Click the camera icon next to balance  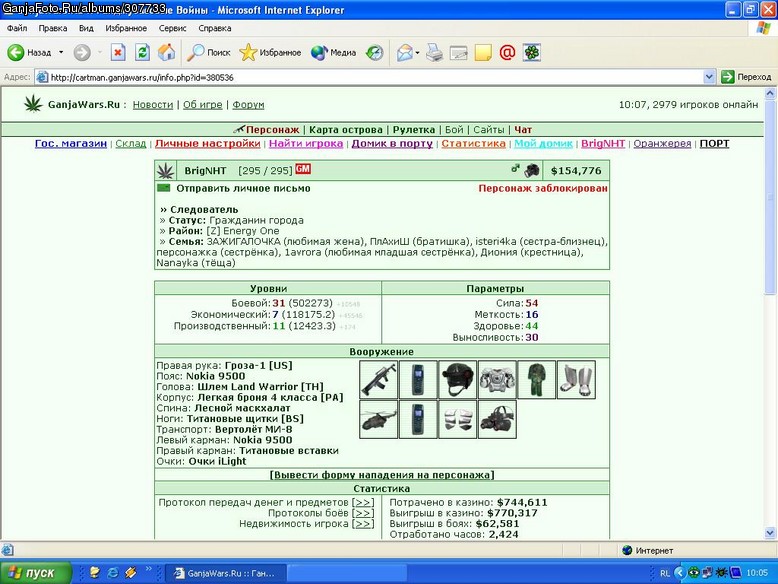tap(532, 170)
